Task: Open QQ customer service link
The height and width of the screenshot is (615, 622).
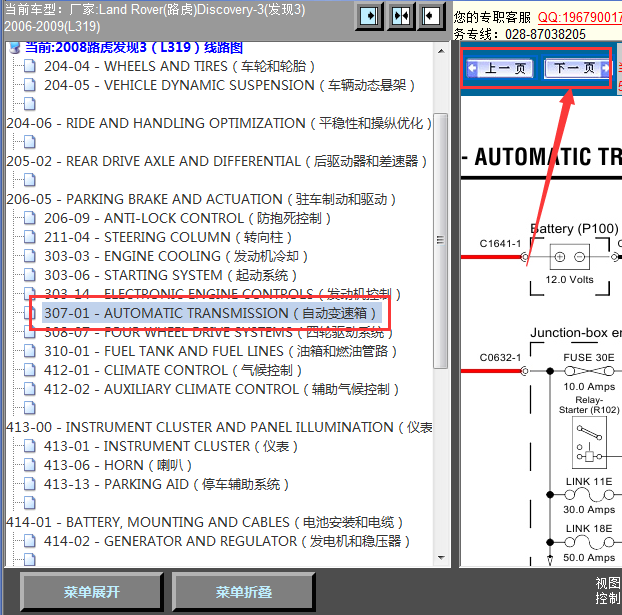Action: (580, 17)
